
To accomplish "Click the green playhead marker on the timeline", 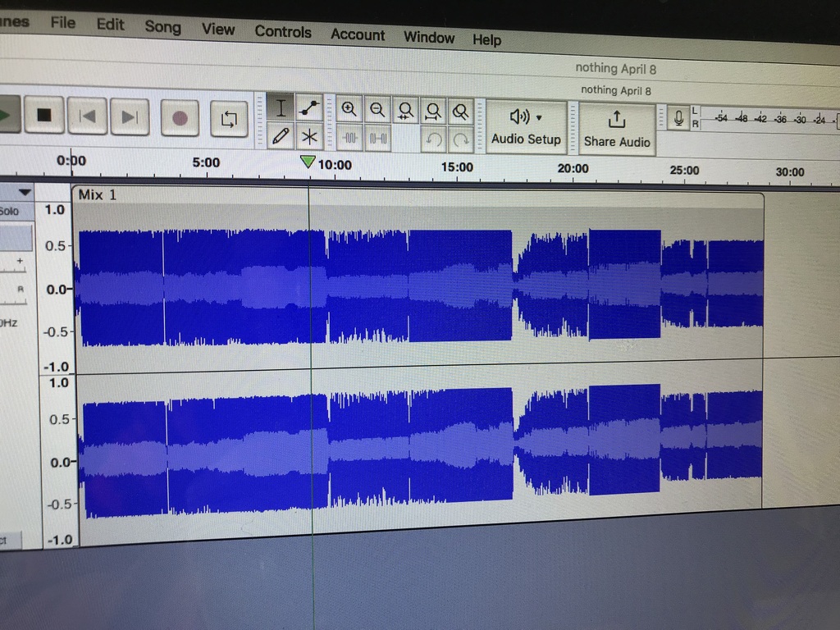I will pos(308,162).
